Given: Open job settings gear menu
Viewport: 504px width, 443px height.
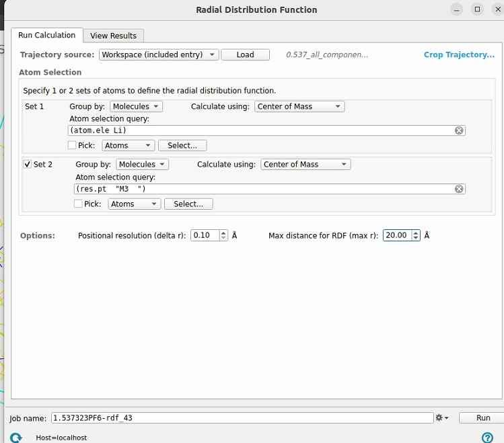Looking at the screenshot, I should 442,417.
